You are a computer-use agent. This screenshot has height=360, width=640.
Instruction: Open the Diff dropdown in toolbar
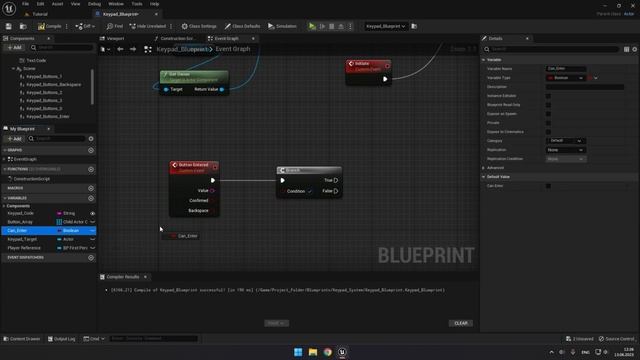(x=85, y=26)
